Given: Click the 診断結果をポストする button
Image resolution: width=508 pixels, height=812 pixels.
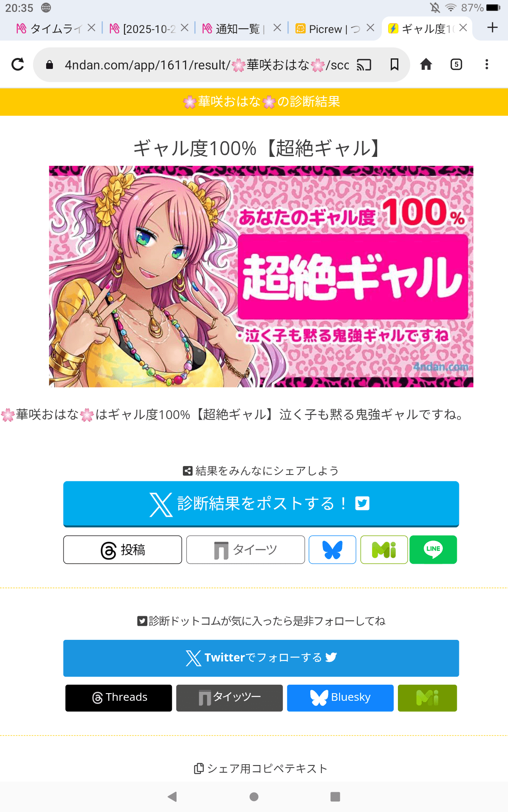Looking at the screenshot, I should coord(261,504).
